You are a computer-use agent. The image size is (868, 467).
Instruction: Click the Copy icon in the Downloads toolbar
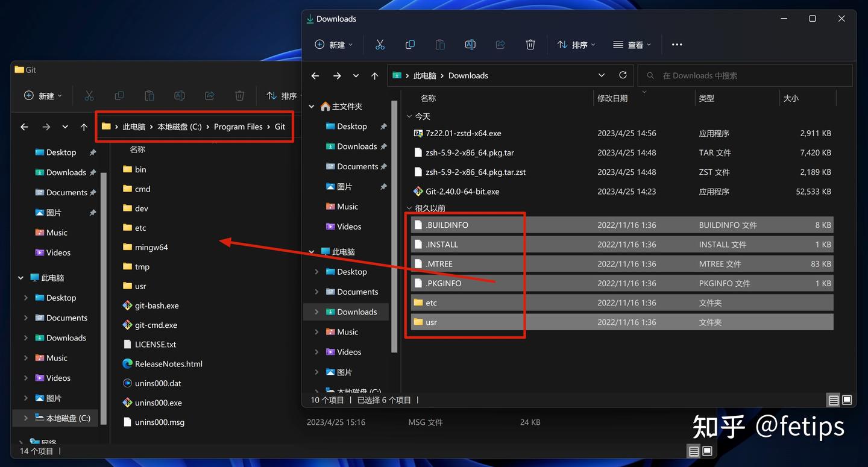pos(410,44)
